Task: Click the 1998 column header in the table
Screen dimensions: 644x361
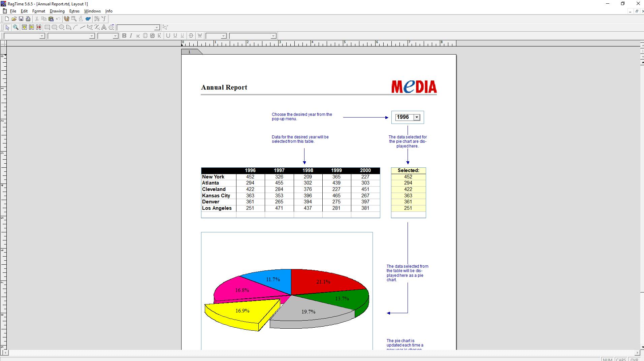Action: coord(308,170)
